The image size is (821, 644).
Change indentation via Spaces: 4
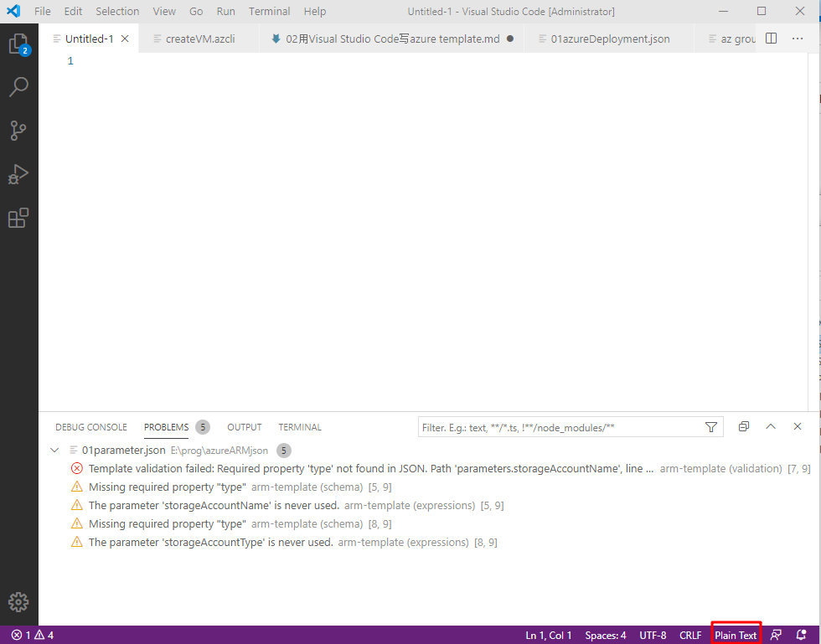click(605, 635)
